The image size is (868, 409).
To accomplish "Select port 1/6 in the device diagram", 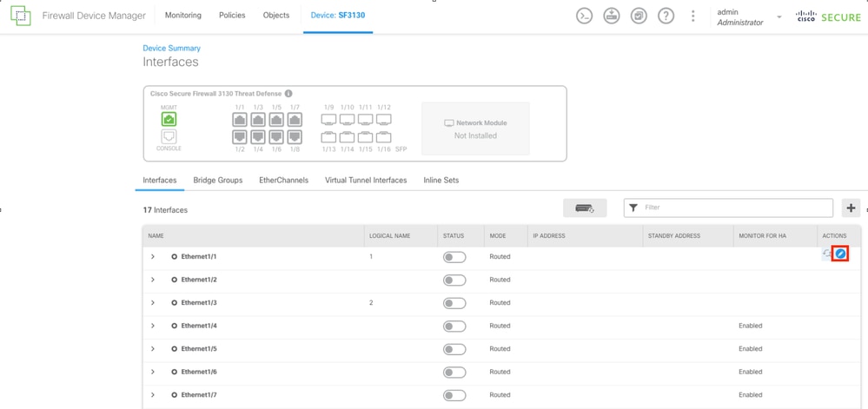I will click(276, 136).
